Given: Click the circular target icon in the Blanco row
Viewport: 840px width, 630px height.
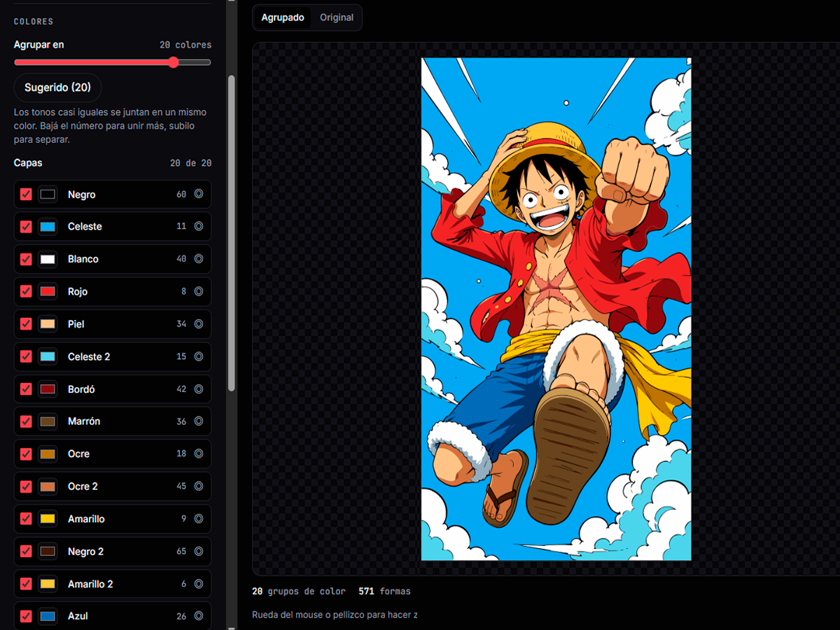Looking at the screenshot, I should pyautogui.click(x=199, y=259).
